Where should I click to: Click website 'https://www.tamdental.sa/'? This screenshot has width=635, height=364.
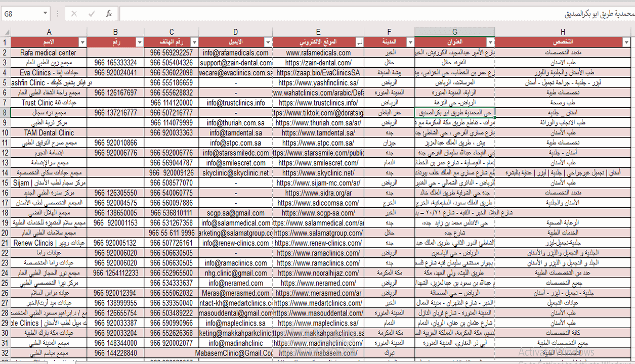pos(318,133)
